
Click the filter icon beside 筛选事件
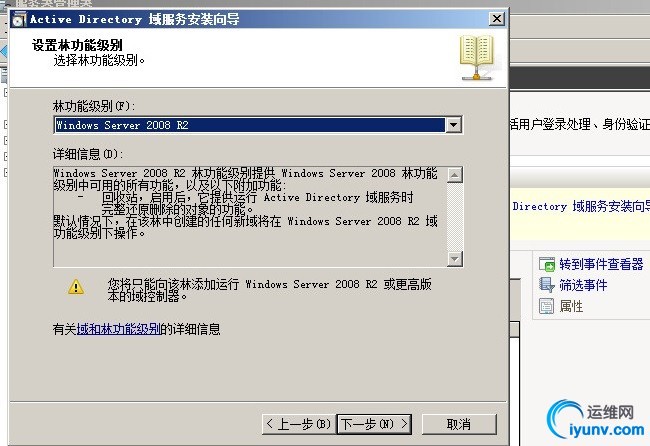coord(547,285)
